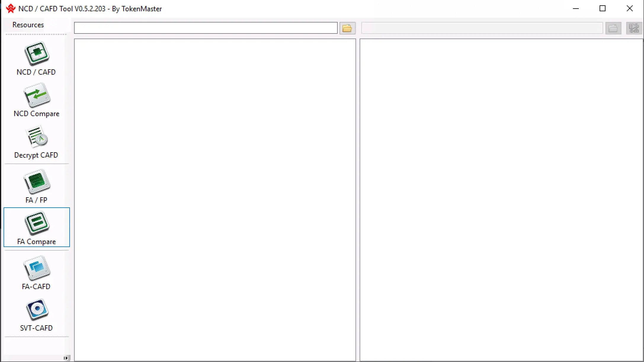Screen dimensions: 644x362
Task: Click the right file path text field
Action: (482, 28)
